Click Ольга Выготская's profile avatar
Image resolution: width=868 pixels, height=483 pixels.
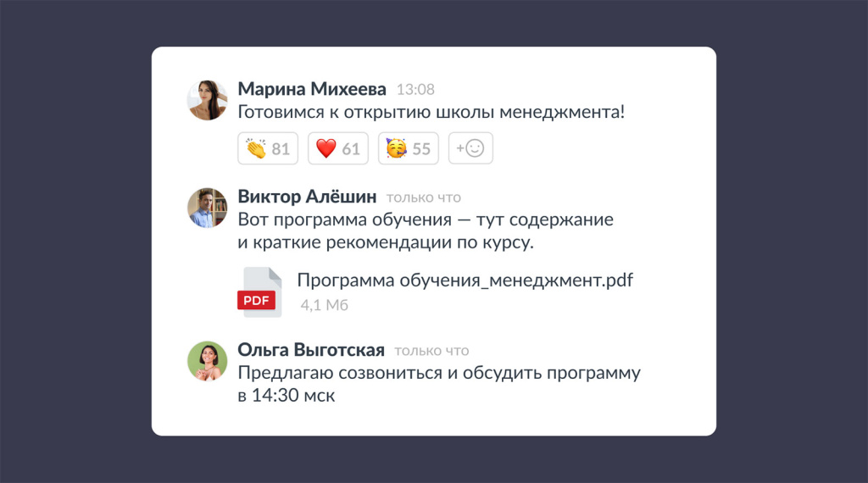pyautogui.click(x=207, y=362)
